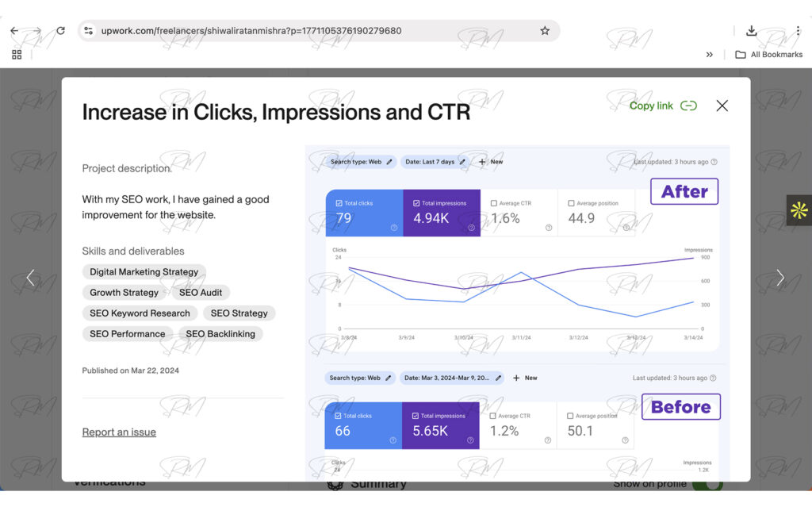Select the SEO Keyword Research skill tag
812x507 pixels.
[140, 313]
